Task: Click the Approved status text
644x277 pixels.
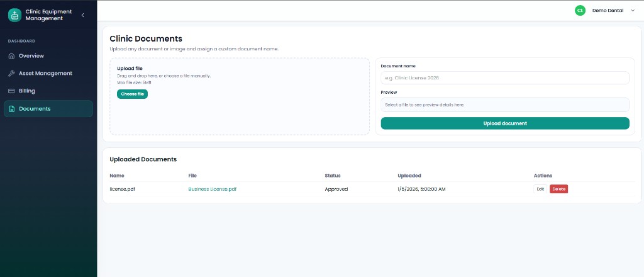Action: click(x=336, y=189)
